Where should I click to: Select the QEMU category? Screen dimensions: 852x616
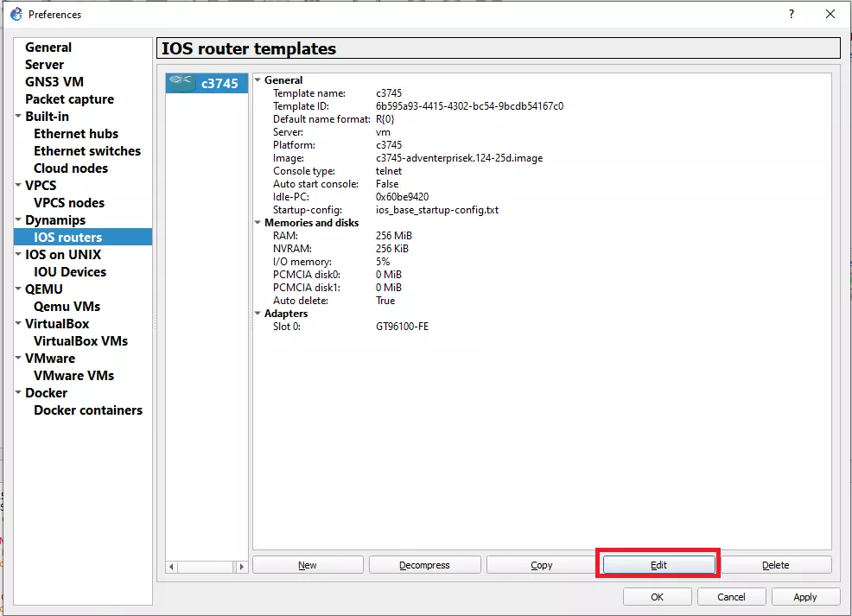(x=44, y=289)
